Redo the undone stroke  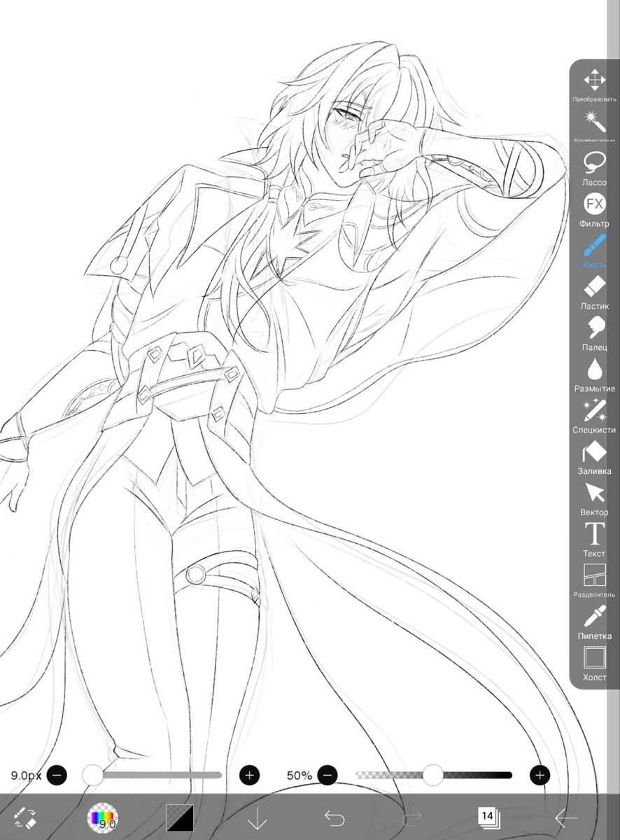411,817
